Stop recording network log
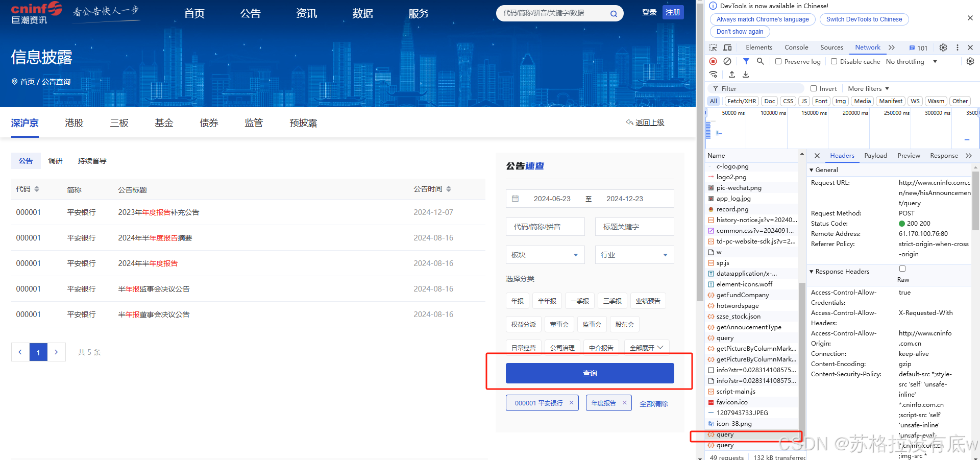 (x=713, y=61)
